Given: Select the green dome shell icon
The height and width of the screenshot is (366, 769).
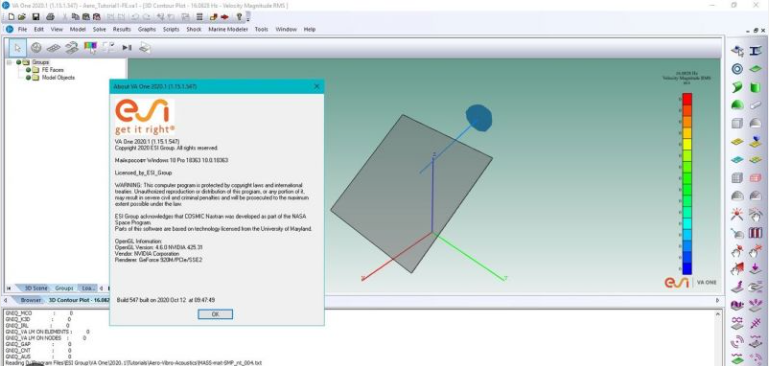Looking at the screenshot, I should pos(737,105).
